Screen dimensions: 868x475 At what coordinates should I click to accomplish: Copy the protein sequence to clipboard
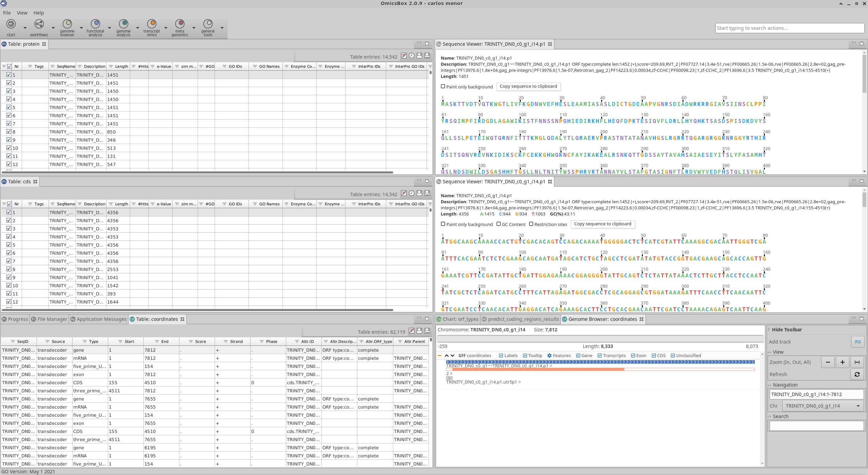(528, 86)
